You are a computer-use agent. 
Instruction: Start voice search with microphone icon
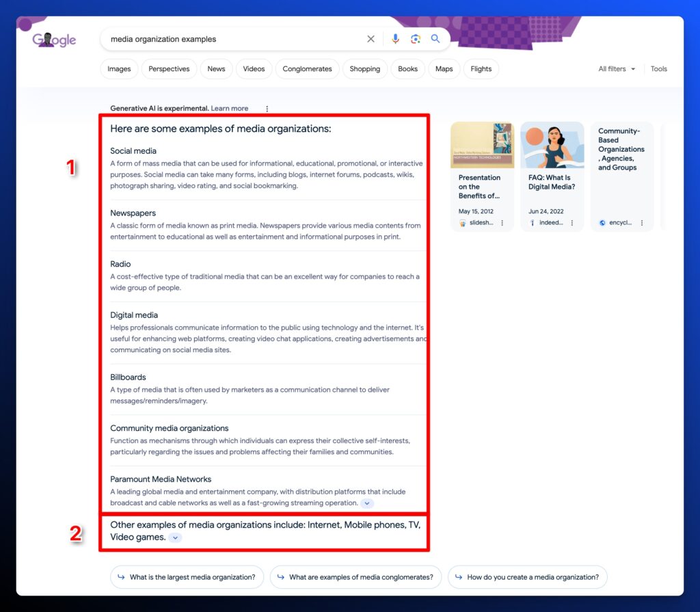[x=395, y=39]
